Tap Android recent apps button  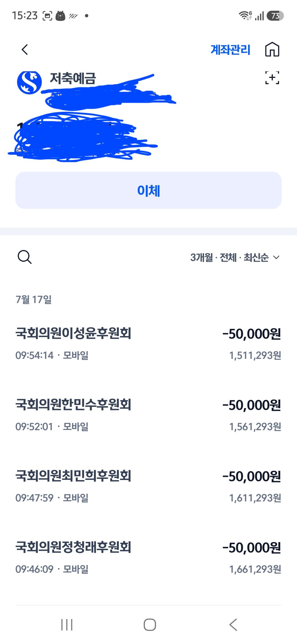(x=67, y=624)
